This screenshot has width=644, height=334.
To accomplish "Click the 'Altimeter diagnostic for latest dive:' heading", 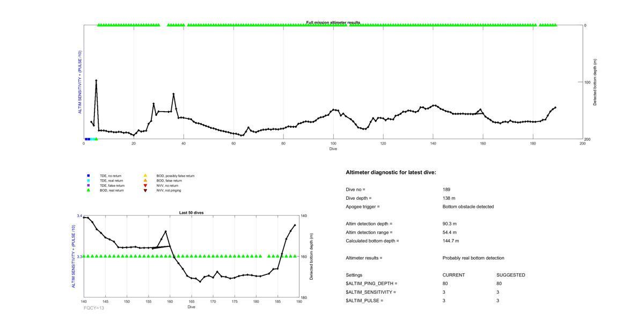I will (x=391, y=172).
